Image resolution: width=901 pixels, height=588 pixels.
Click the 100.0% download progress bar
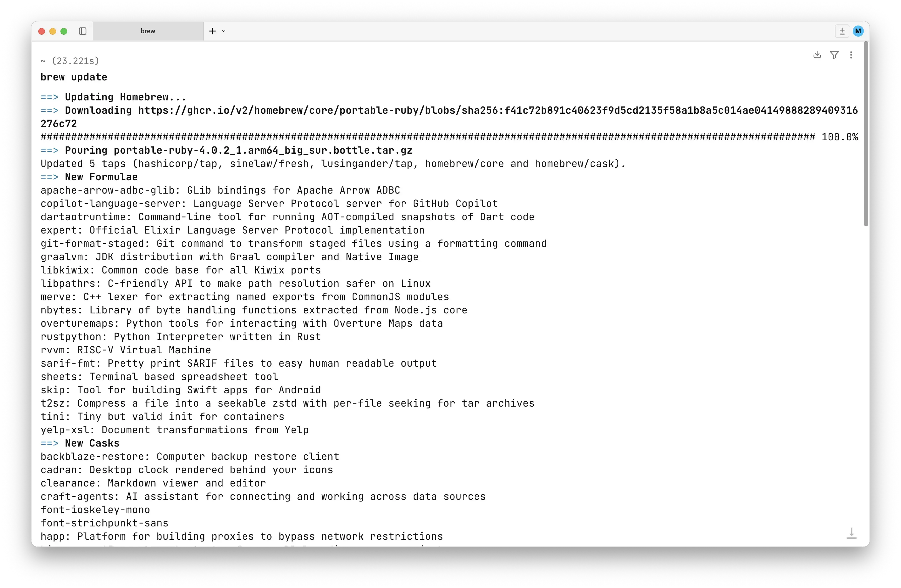pos(449,137)
